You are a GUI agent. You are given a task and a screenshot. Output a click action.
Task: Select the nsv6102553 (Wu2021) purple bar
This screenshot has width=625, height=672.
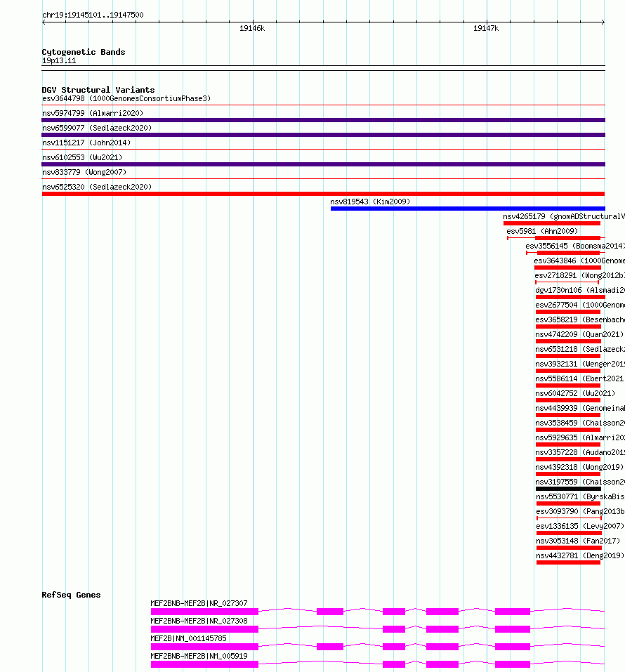point(323,164)
